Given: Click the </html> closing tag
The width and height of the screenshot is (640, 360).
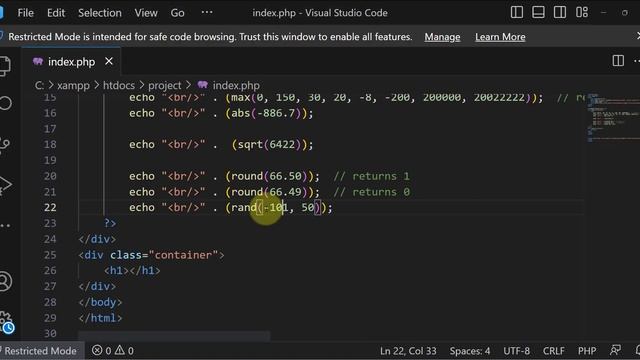Looking at the screenshot, I should [x=100, y=318].
